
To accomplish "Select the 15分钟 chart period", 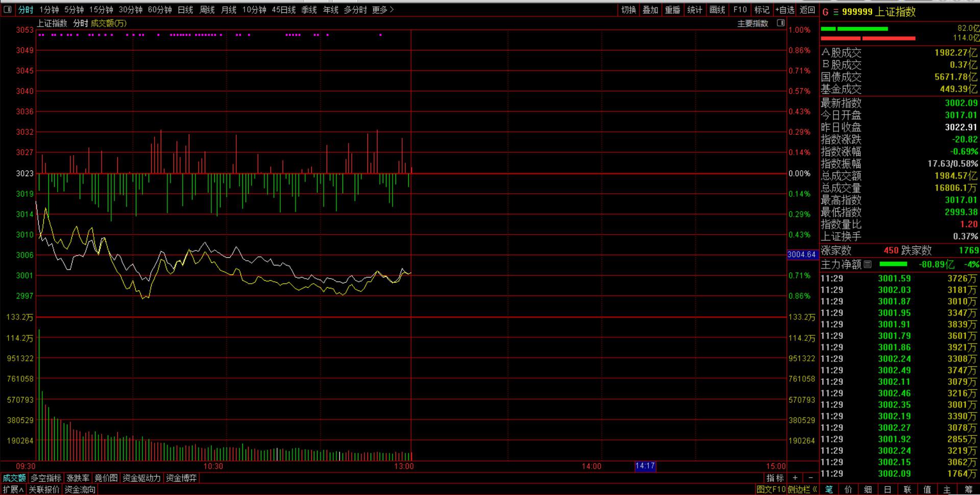I will coord(101,10).
